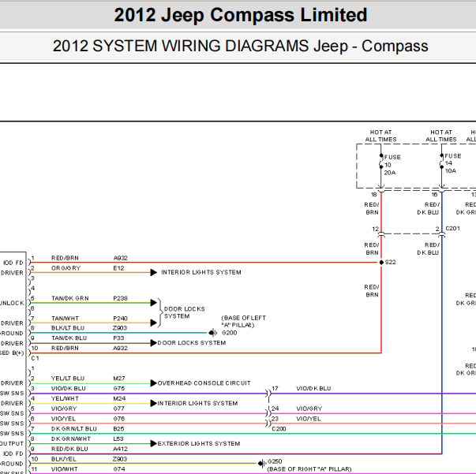The image size is (476, 474).
Task: Click the M27 circuit code
Action: [x=119, y=379]
